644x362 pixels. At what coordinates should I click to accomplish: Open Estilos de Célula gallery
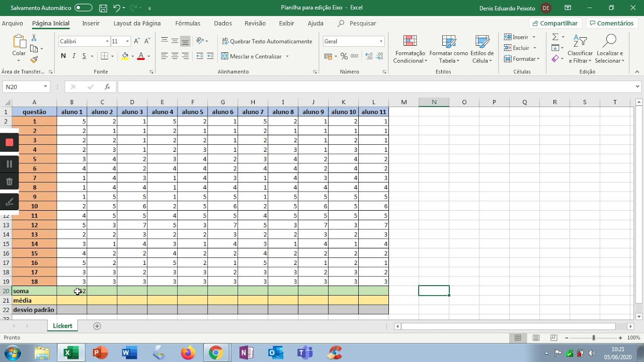coord(482,49)
